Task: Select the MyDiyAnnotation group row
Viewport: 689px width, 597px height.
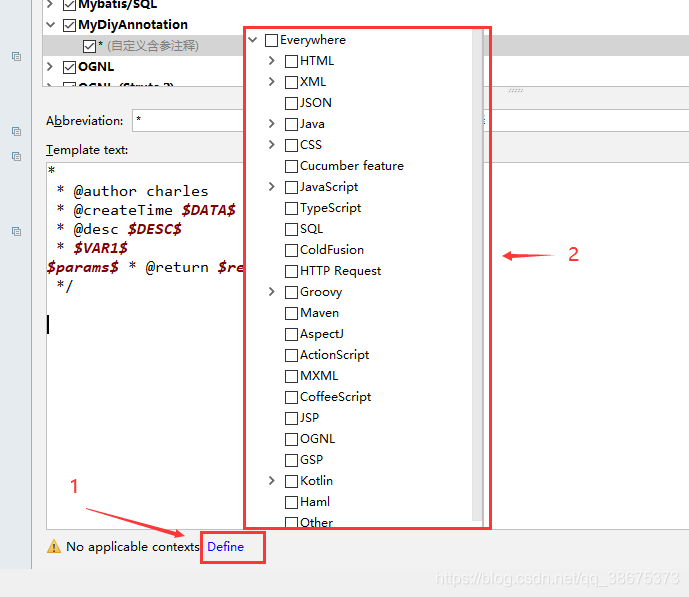Action: click(x=143, y=25)
